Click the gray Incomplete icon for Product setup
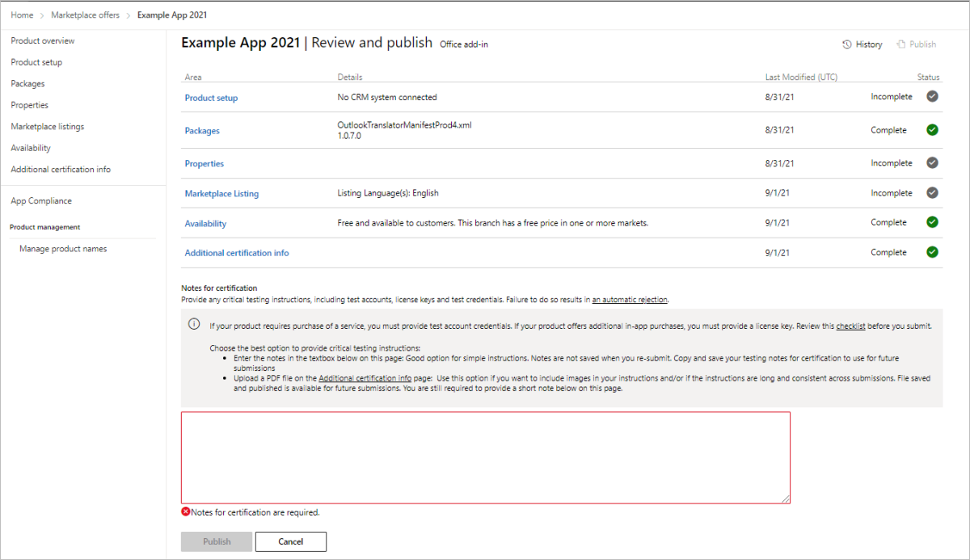Image resolution: width=970 pixels, height=560 pixels. [932, 97]
